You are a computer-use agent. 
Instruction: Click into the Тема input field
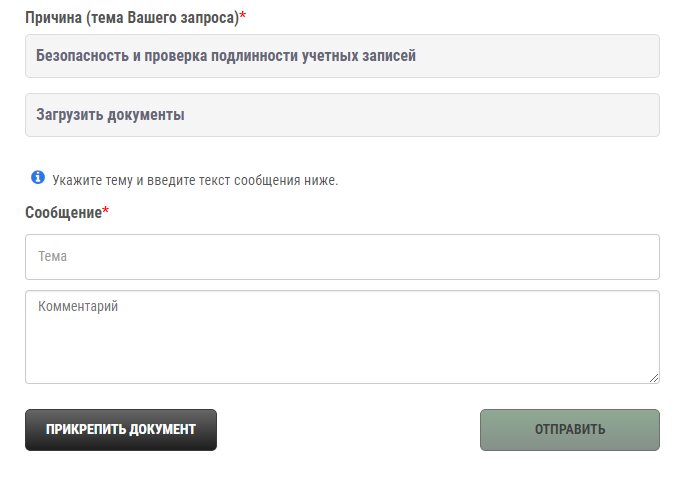(x=342, y=257)
